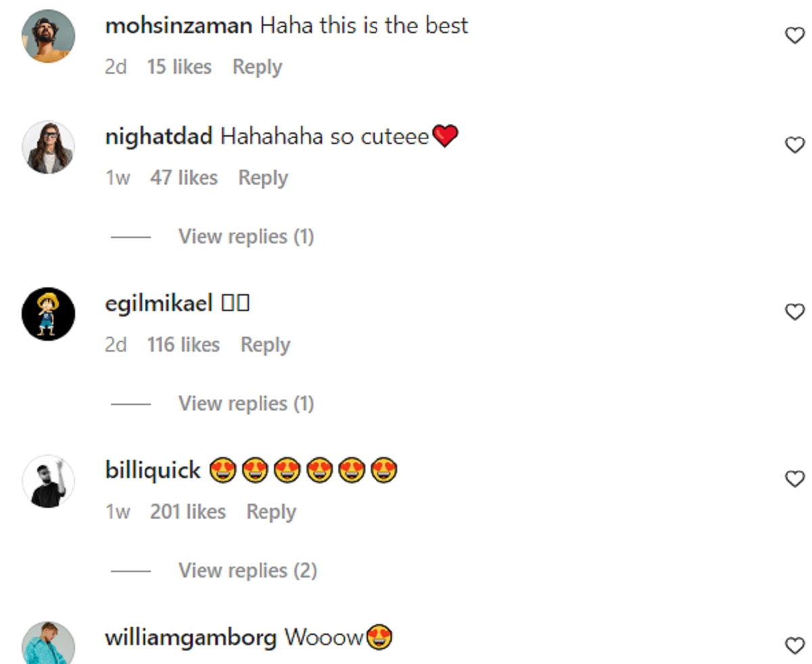
Task: View 47 likes on nighatdad's comment
Action: (x=184, y=179)
